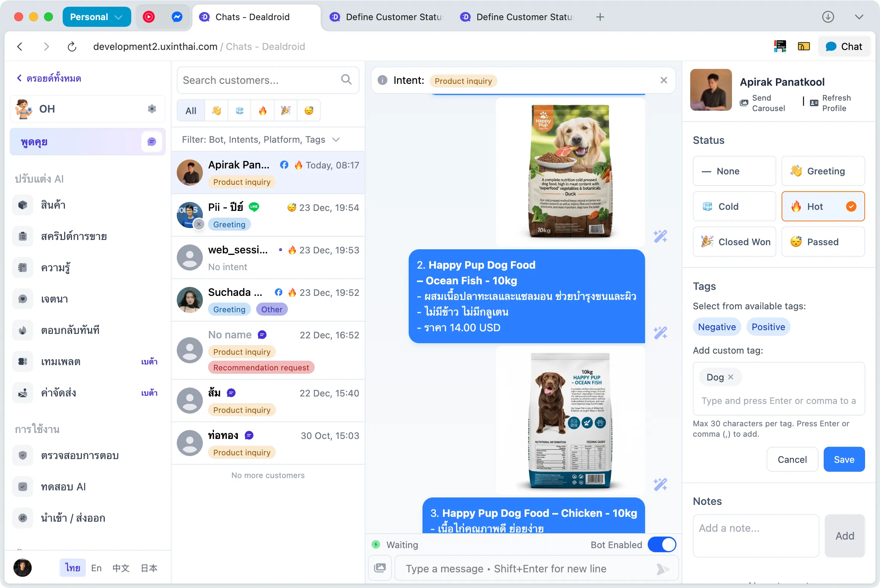This screenshot has width=880, height=588.
Task: Open the Personal profile dropdown
Action: [97, 17]
